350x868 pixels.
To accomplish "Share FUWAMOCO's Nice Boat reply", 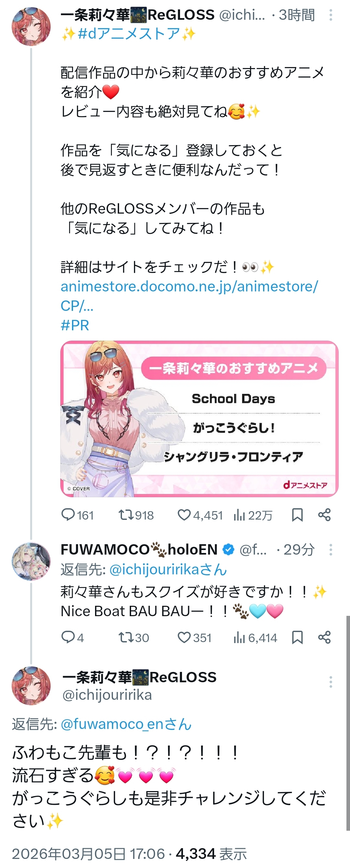I will [324, 637].
